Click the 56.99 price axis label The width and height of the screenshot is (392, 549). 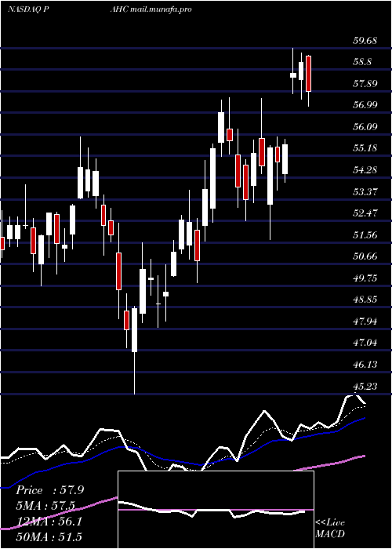pyautogui.click(x=365, y=104)
